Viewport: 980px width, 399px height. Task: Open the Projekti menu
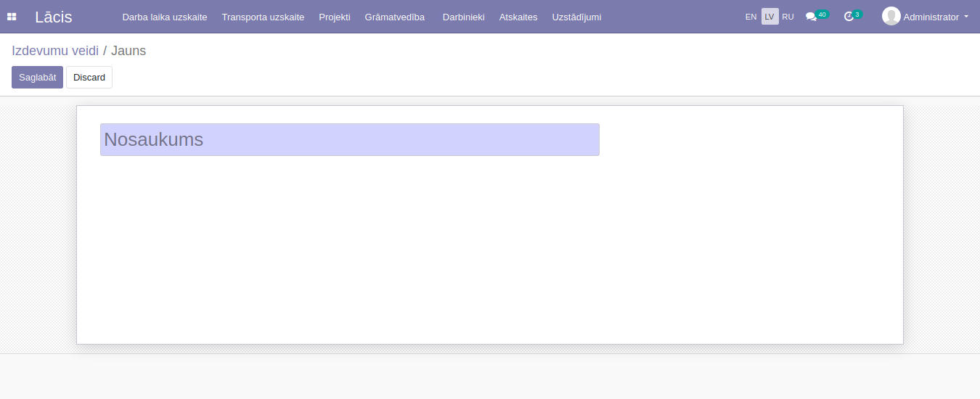point(335,17)
